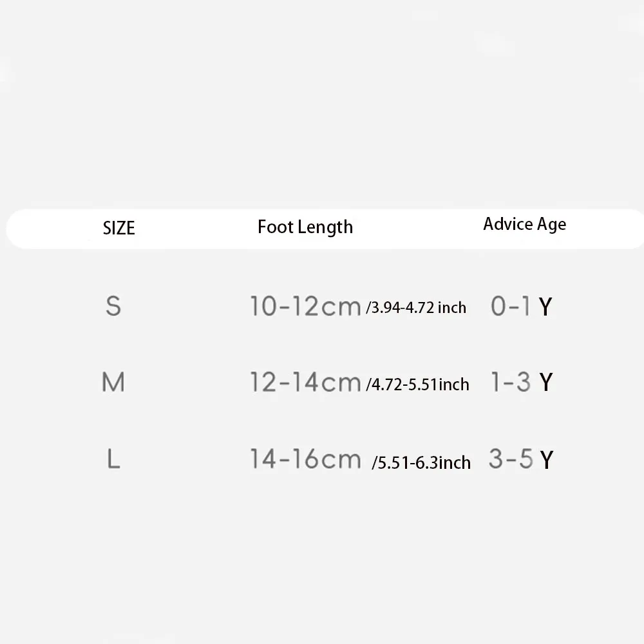Choose size M in the chart
The height and width of the screenshot is (644, 644).
pyautogui.click(x=113, y=383)
